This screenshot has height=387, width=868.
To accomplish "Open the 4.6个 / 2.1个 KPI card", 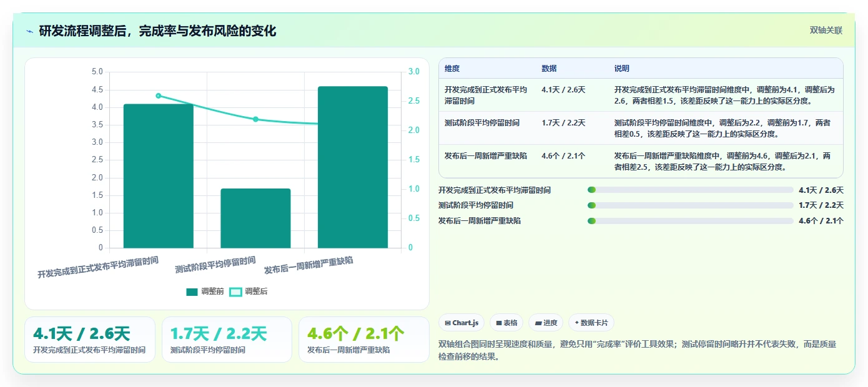I will [364, 340].
